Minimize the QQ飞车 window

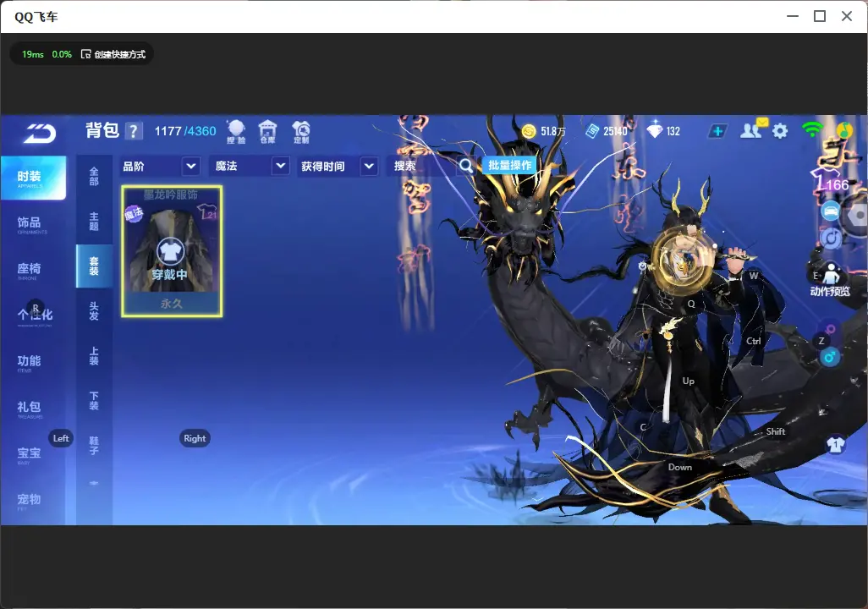[x=793, y=16]
